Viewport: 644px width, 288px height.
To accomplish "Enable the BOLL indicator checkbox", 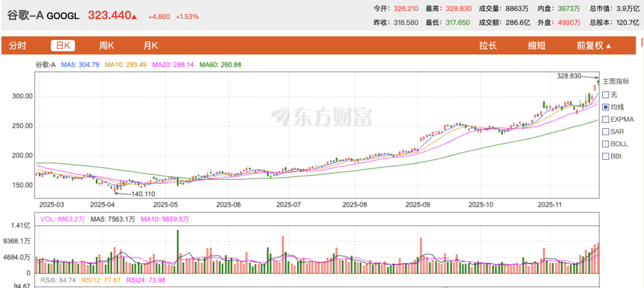I will pyautogui.click(x=605, y=144).
